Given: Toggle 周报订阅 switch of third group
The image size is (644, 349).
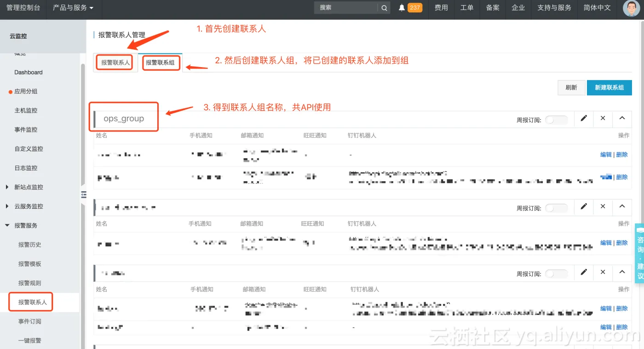Looking at the screenshot, I should (x=556, y=274).
